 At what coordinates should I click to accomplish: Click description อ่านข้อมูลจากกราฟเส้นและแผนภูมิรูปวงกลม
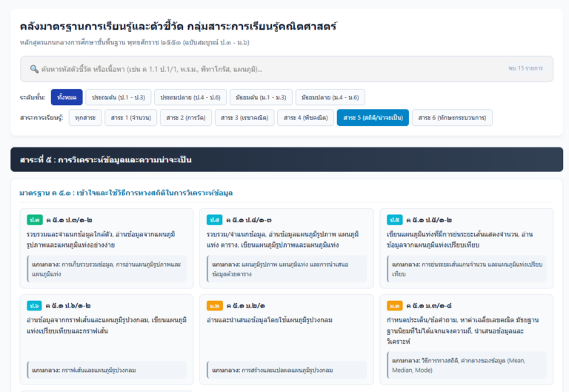pyautogui.click(x=107, y=325)
